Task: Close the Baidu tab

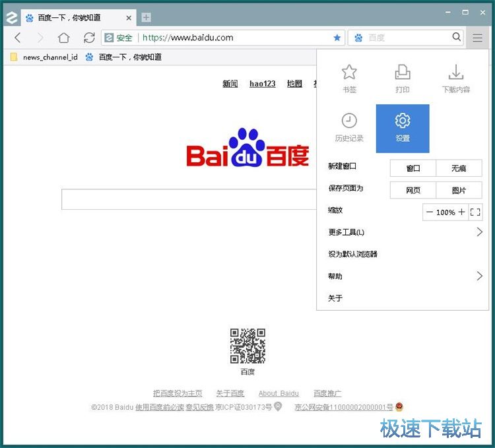Action: click(129, 18)
